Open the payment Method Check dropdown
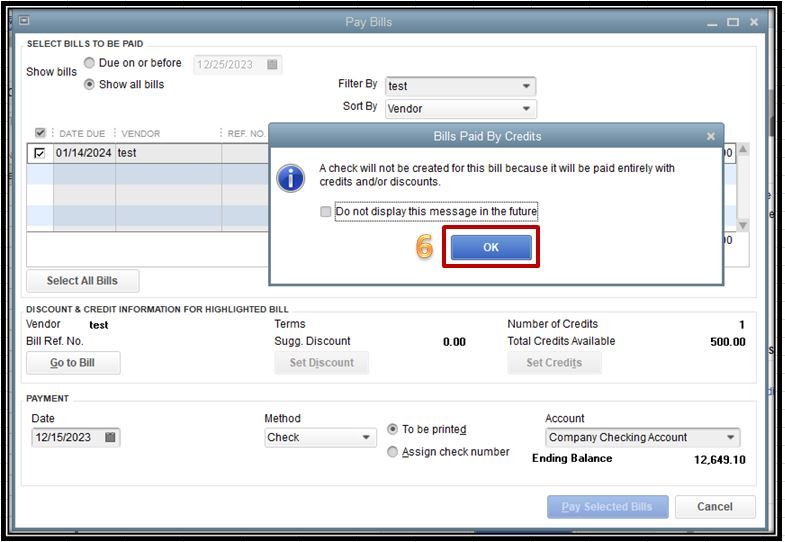785x542 pixels. [366, 437]
